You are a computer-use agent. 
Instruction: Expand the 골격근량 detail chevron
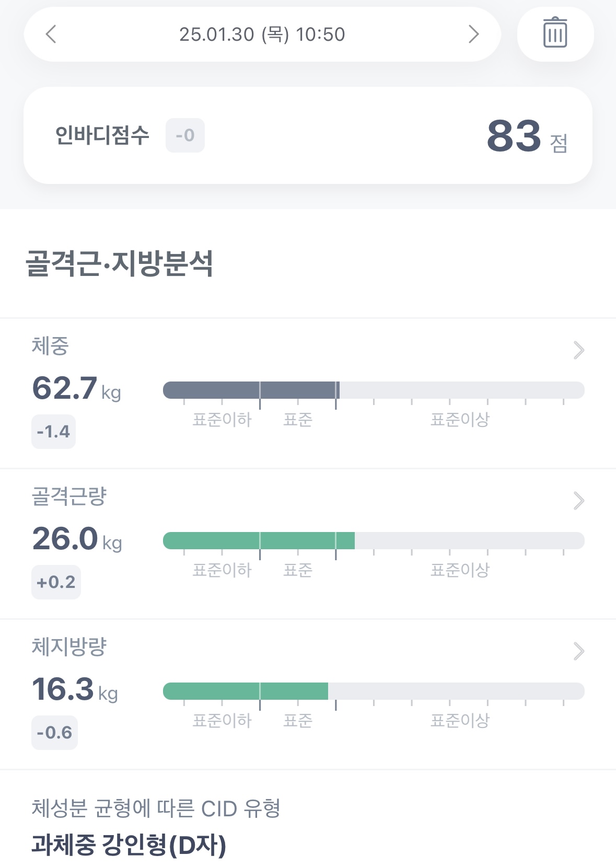pyautogui.click(x=578, y=501)
